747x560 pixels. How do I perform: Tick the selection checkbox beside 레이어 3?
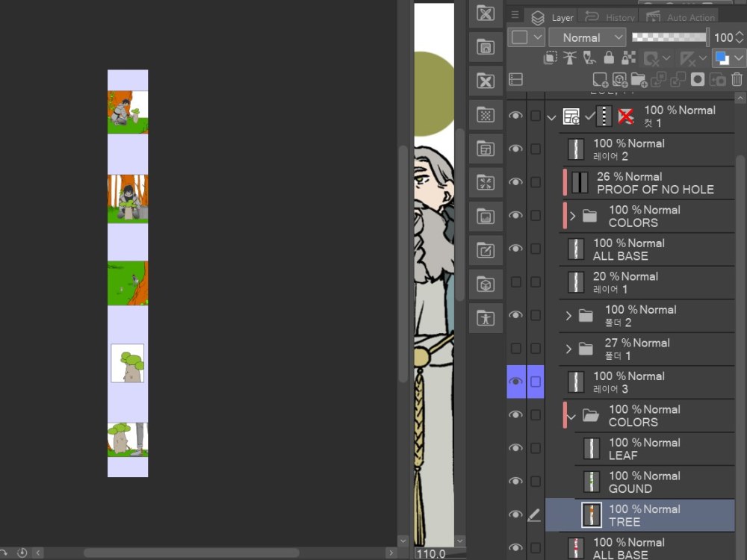(536, 382)
